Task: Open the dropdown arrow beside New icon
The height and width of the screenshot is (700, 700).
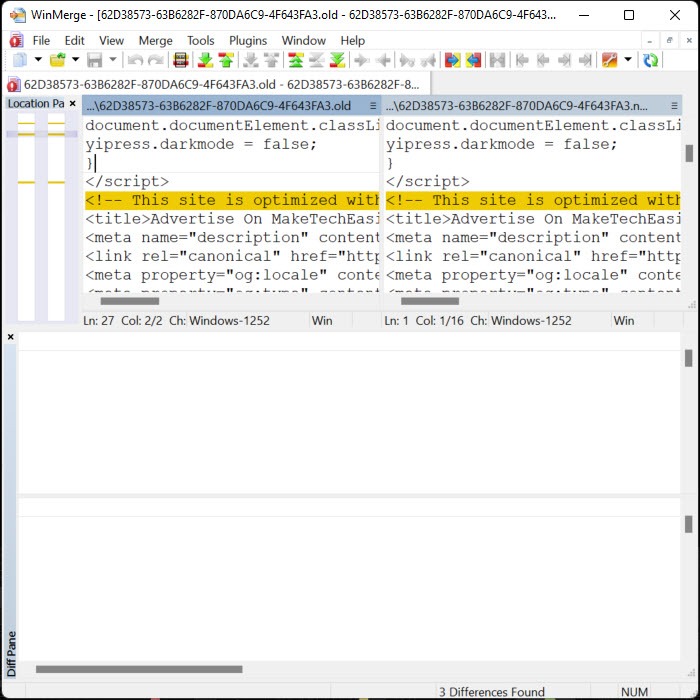Action: pos(38,59)
